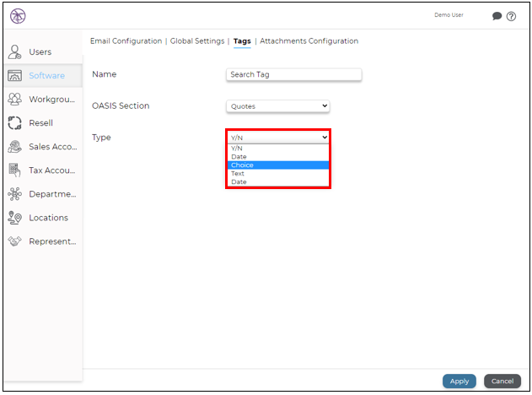Open the OASIS Section dropdown showing Quotes
The image size is (532, 395).
(278, 106)
